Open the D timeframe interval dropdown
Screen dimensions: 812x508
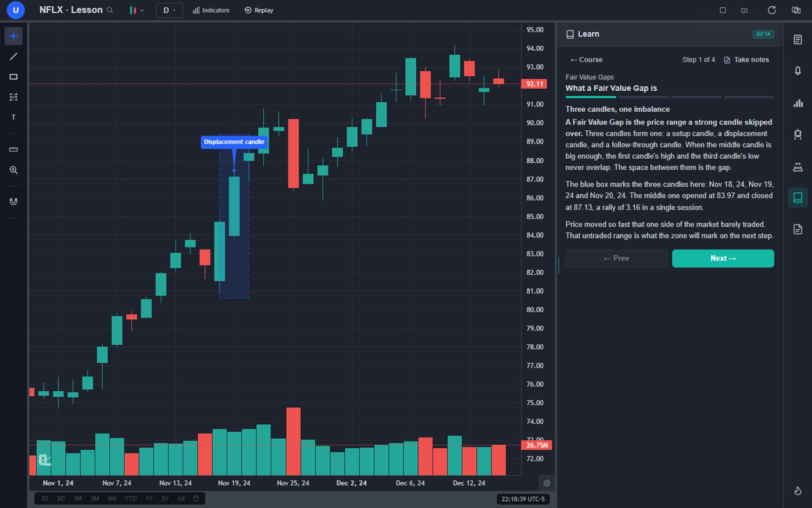tap(169, 10)
